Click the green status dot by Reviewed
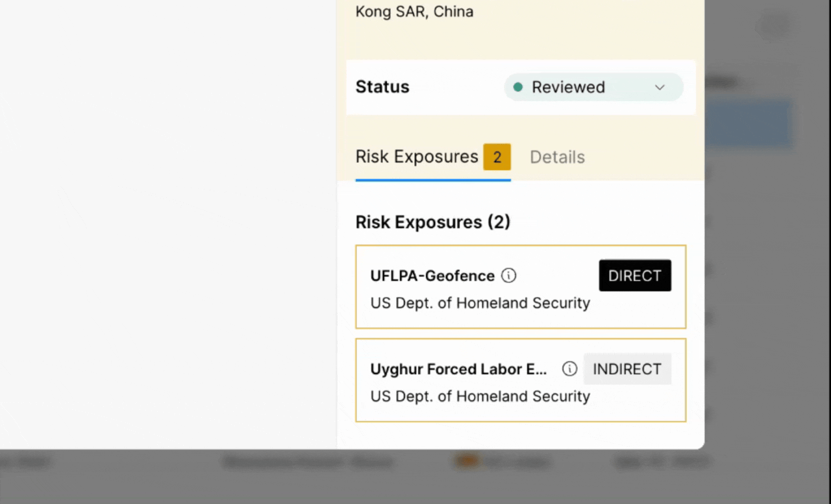The image size is (831, 504). [x=517, y=87]
